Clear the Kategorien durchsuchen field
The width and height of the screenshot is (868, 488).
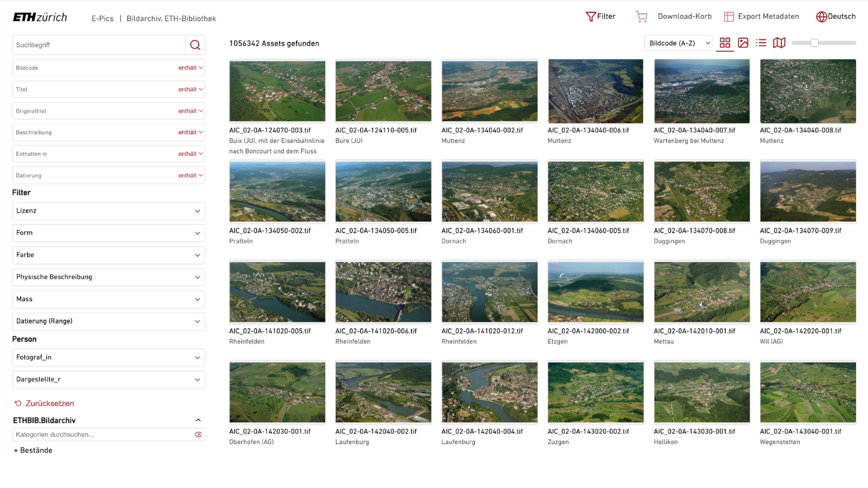point(198,434)
